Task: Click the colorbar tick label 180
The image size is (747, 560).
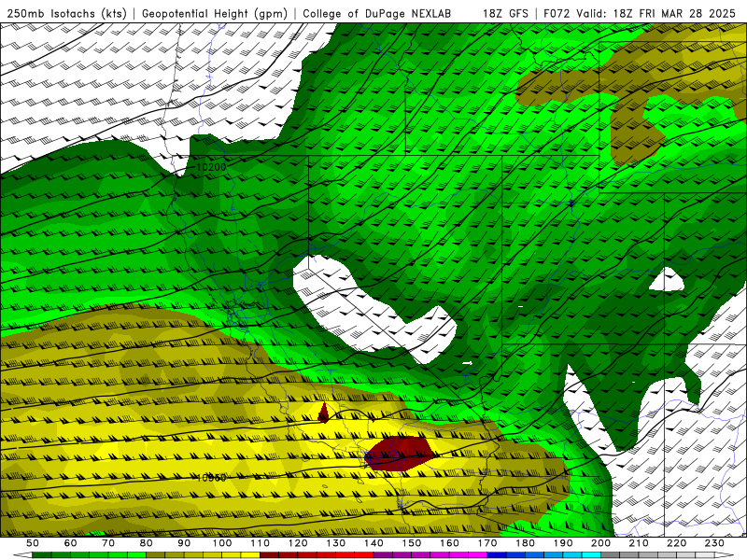Action: pyautogui.click(x=525, y=543)
